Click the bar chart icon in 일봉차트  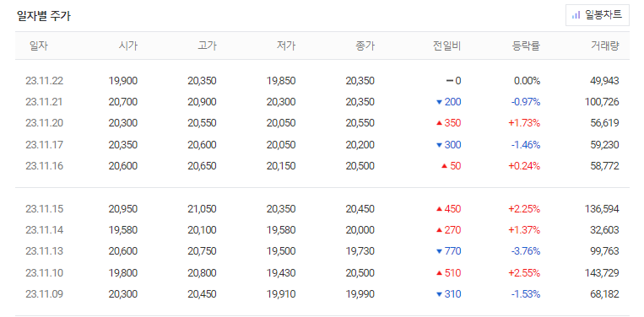coord(576,15)
